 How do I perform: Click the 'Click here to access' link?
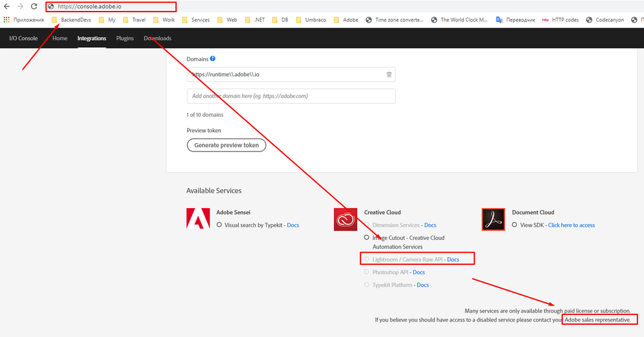point(571,225)
